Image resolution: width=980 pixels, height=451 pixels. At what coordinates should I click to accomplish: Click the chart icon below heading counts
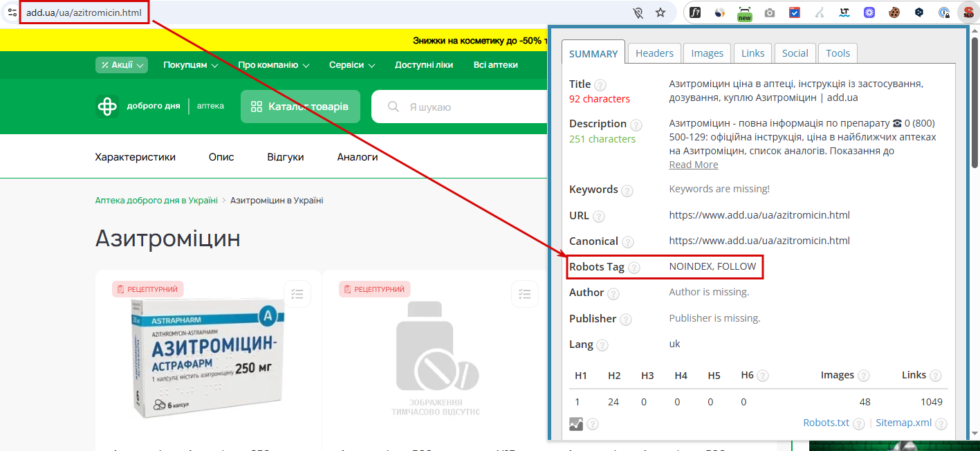pyautogui.click(x=576, y=424)
